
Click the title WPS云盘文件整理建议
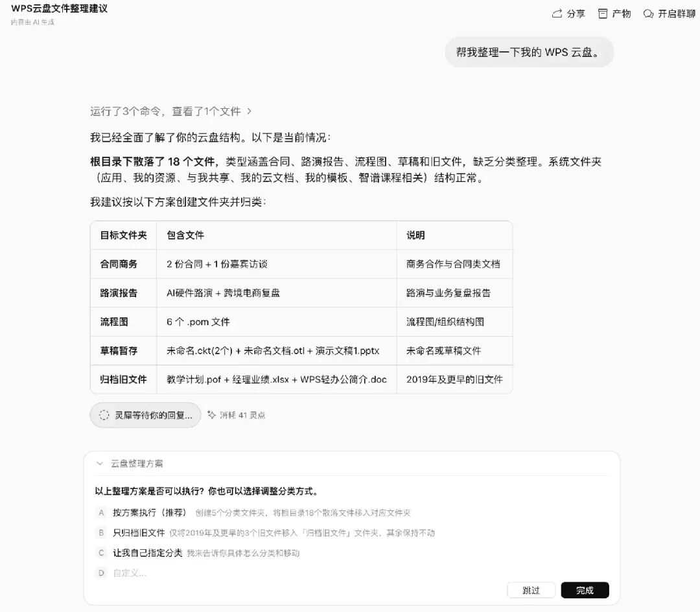coord(60,8)
